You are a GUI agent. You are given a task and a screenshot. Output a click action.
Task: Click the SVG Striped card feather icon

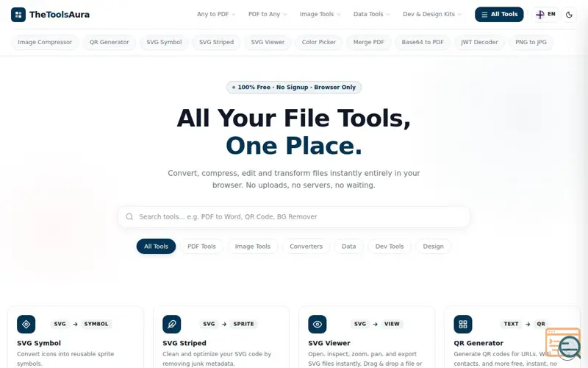pyautogui.click(x=172, y=324)
